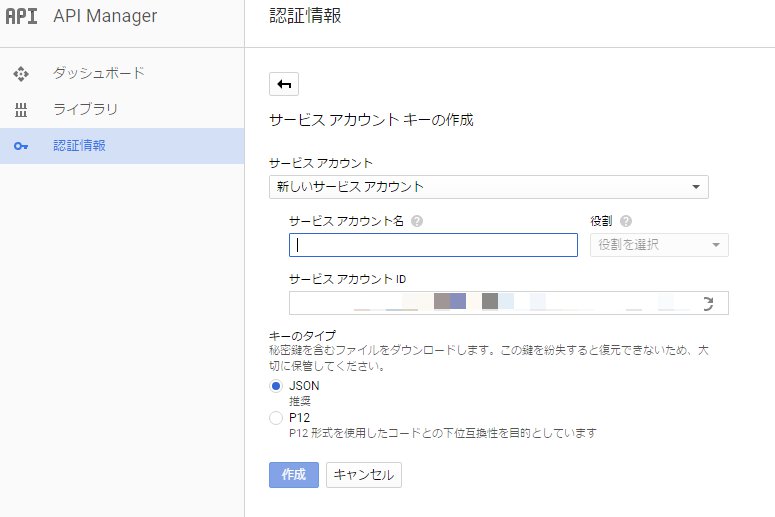This screenshot has width=775, height=517.
Task: Regenerate the service account ID with refresh icon
Action: [708, 303]
